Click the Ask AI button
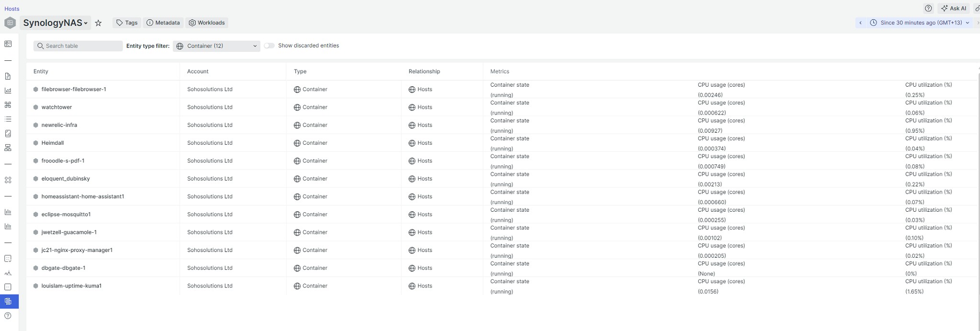The width and height of the screenshot is (980, 331). 953,8
